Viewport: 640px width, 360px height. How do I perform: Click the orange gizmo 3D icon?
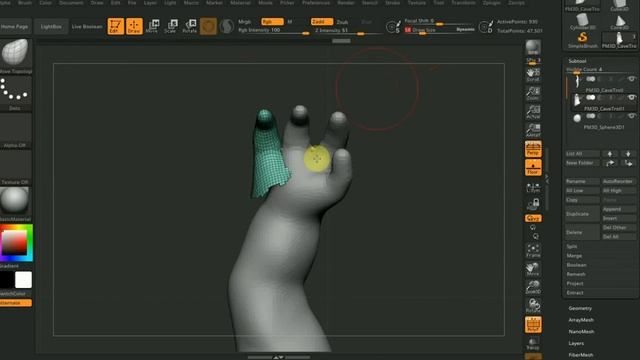point(208,27)
